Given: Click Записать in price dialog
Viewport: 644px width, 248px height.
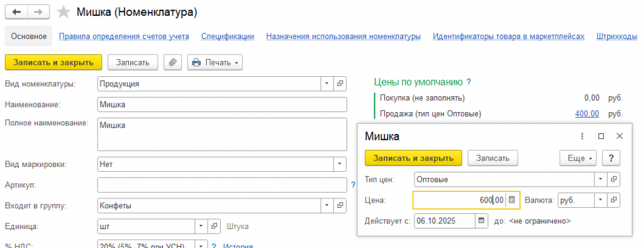Looking at the screenshot, I should [x=493, y=158].
